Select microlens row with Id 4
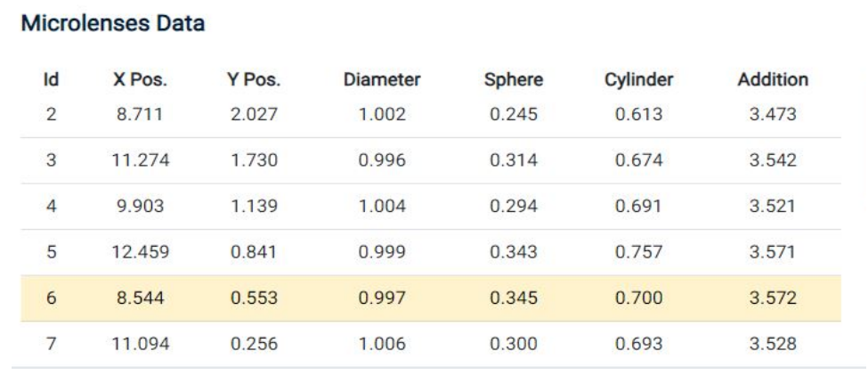The height and width of the screenshot is (384, 868). pos(431,207)
